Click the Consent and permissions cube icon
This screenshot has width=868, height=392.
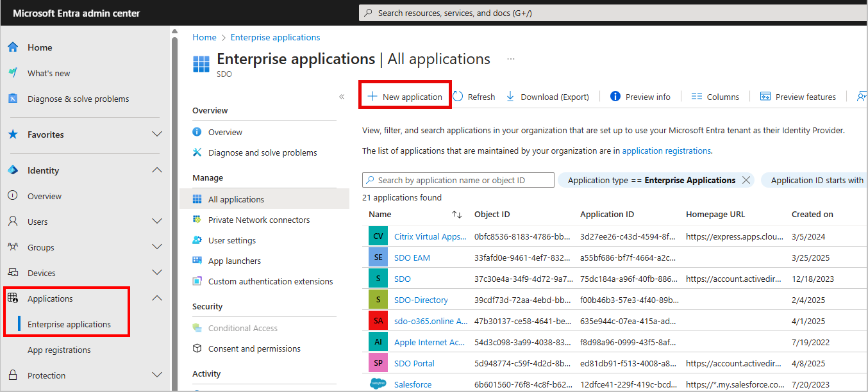point(197,348)
